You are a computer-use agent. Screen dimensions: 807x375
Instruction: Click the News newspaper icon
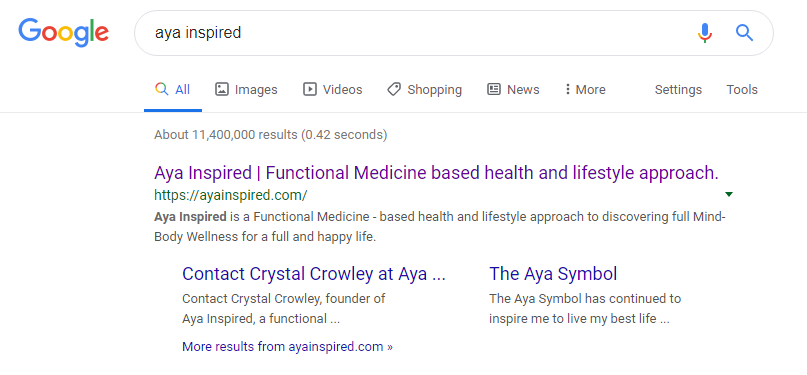coord(494,90)
